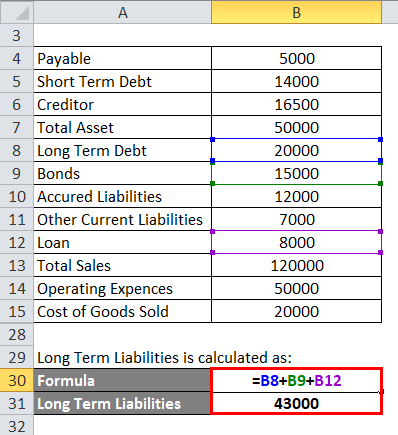
Task: Click the 'Operating Expences' cell
Action: pos(122,288)
